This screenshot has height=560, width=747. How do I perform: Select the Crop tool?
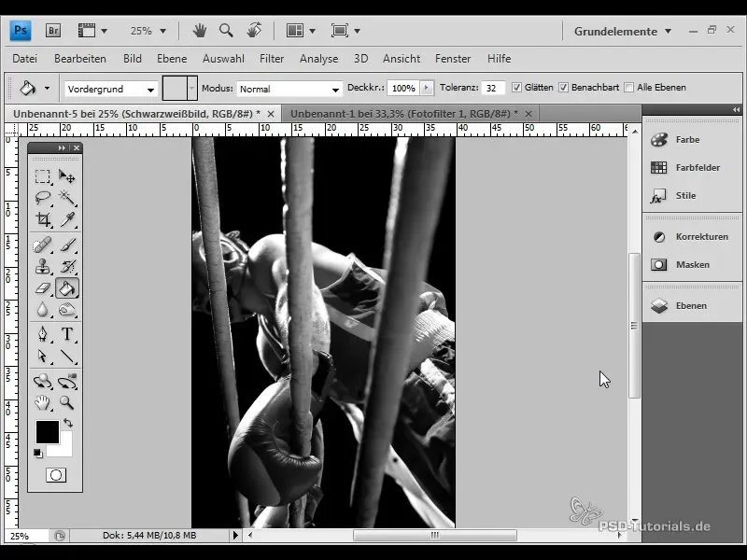(x=42, y=219)
